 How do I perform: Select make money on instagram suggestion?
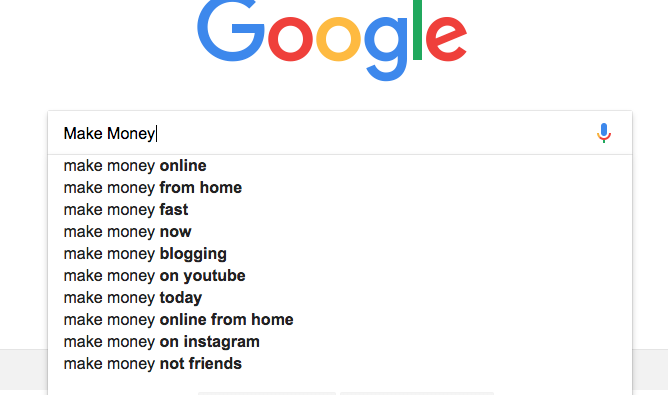tap(340, 342)
